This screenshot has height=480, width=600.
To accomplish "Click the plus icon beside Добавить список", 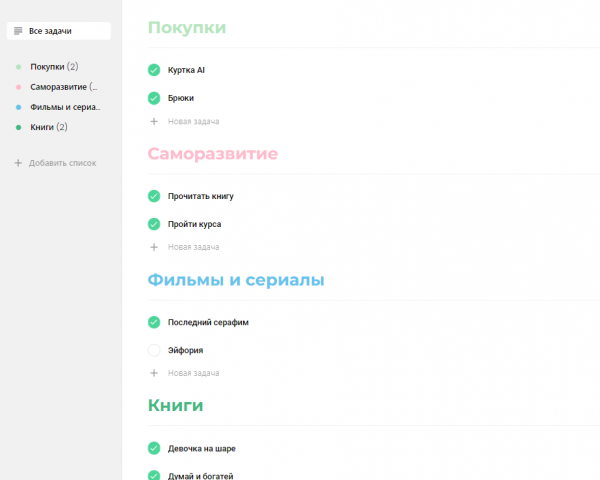I will point(18,163).
